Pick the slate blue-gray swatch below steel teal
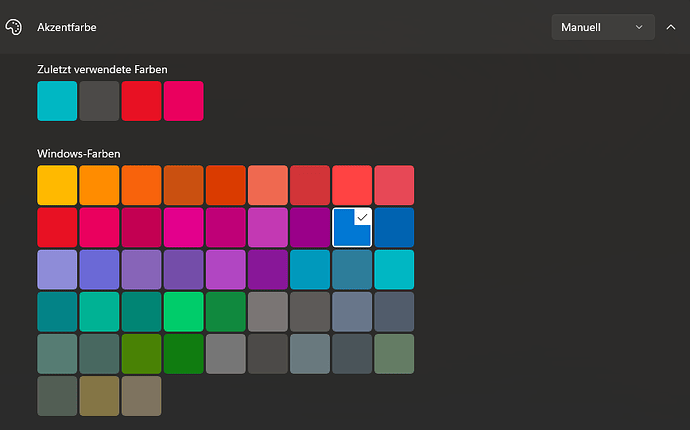The height and width of the screenshot is (430, 690). click(x=352, y=312)
